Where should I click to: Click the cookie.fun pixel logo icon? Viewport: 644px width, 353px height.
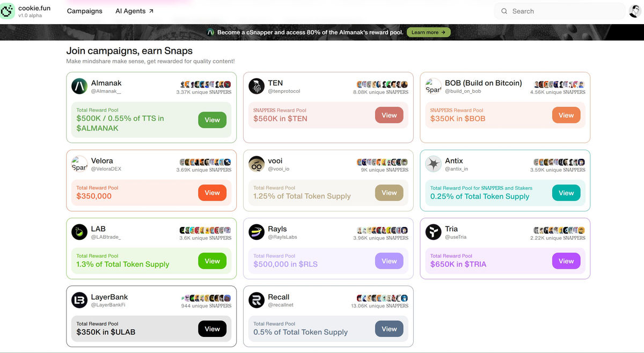[x=8, y=11]
